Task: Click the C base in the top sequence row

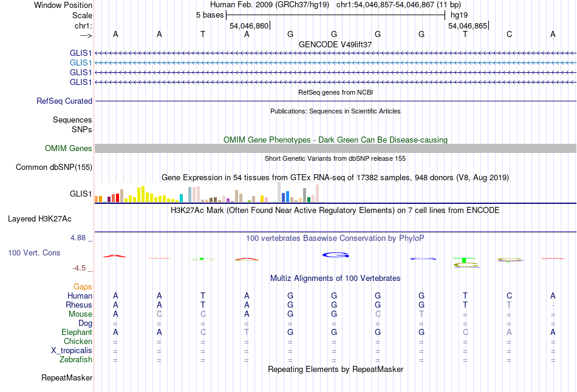Action: coord(510,34)
